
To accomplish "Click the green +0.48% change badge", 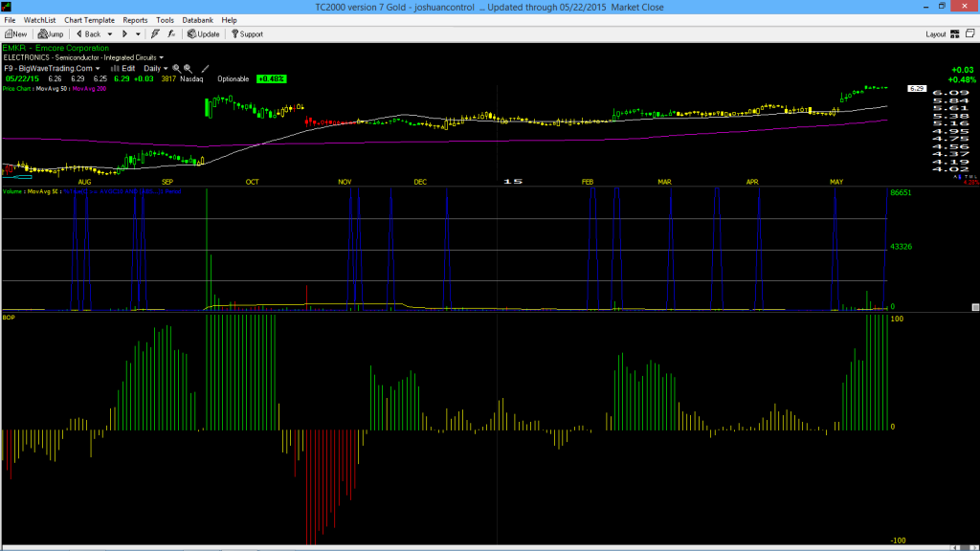I will (271, 79).
